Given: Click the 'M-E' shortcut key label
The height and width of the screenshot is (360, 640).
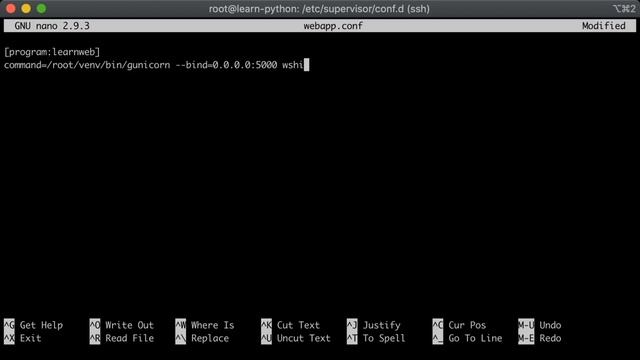Looking at the screenshot, I should [526, 338].
